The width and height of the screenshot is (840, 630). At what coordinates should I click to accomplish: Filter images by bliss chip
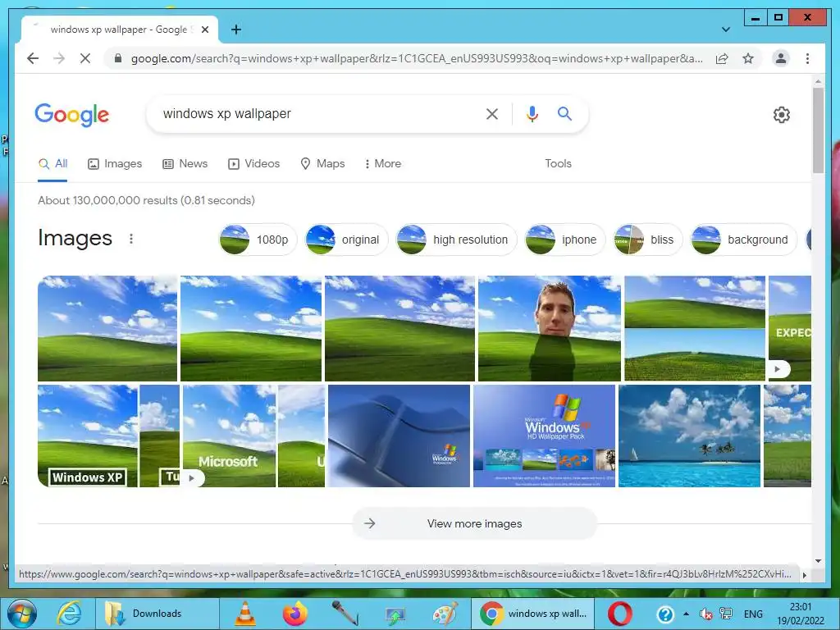click(648, 240)
